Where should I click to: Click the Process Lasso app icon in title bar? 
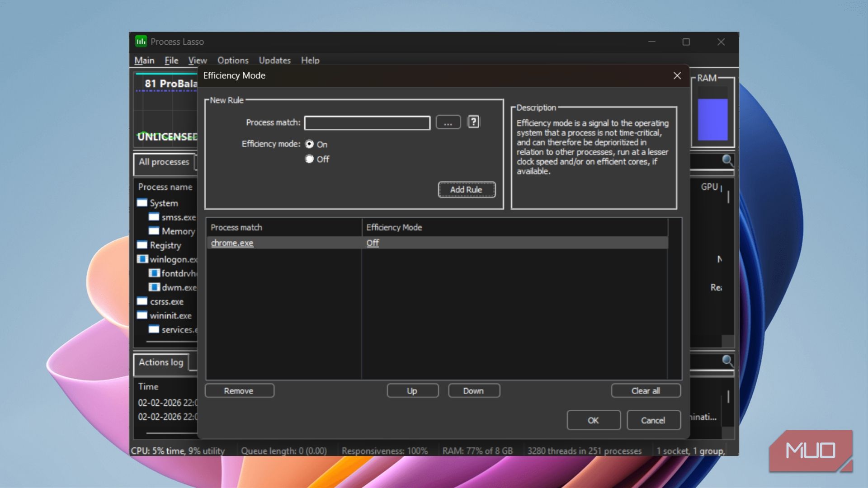(x=141, y=42)
